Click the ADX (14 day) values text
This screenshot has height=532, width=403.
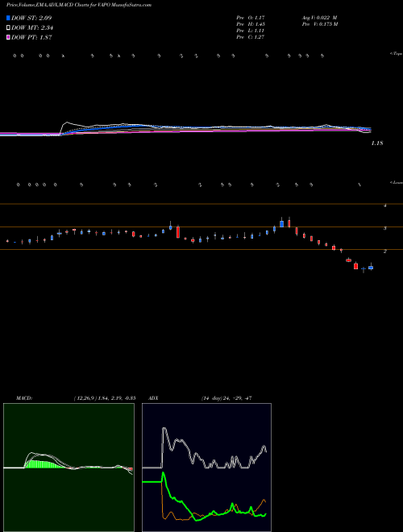click(x=226, y=398)
